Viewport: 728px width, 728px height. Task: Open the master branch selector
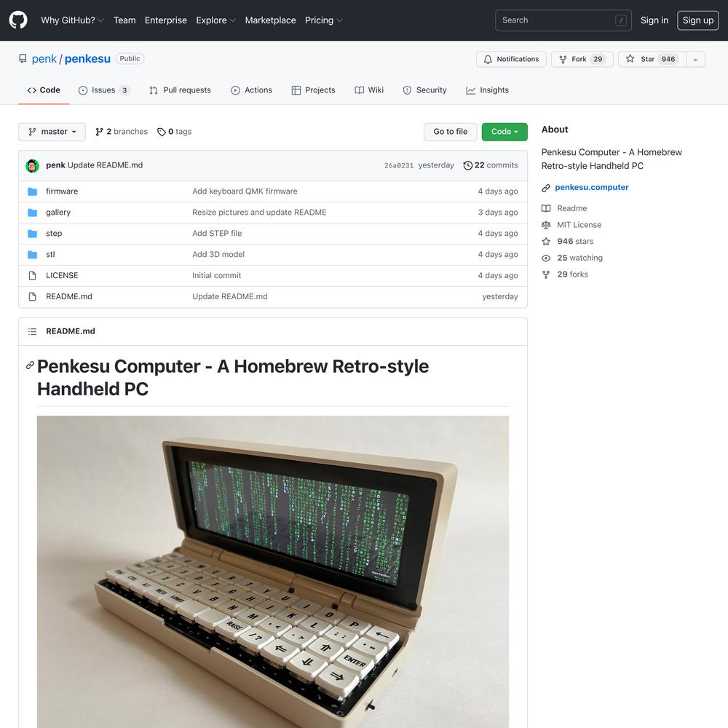pos(52,132)
